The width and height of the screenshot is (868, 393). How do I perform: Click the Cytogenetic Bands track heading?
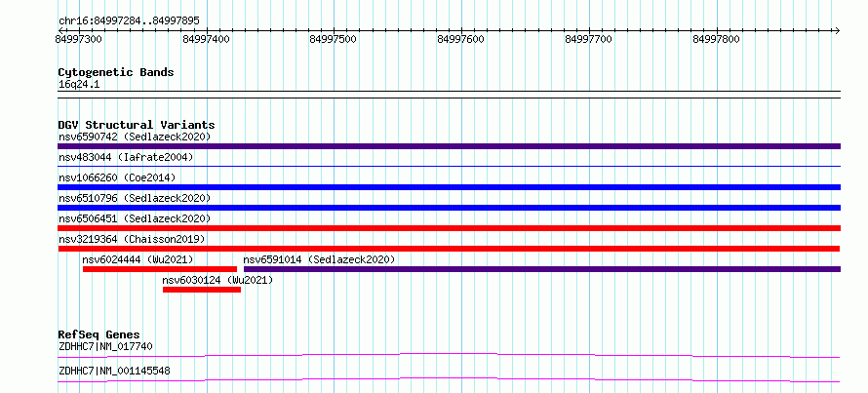pos(116,72)
